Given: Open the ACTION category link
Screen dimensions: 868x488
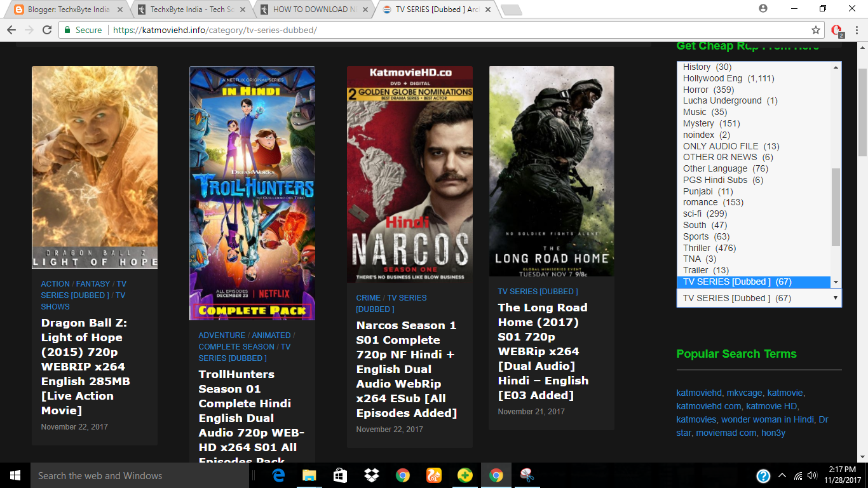Looking at the screenshot, I should [55, 284].
